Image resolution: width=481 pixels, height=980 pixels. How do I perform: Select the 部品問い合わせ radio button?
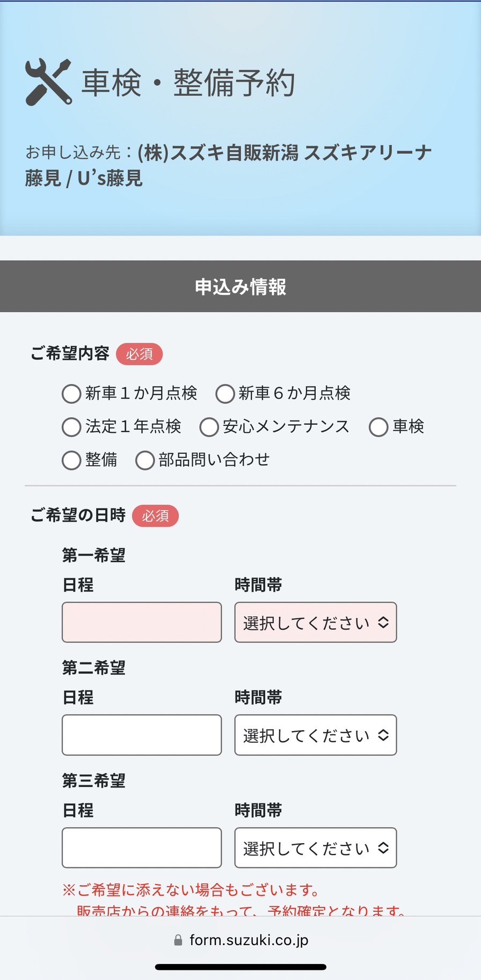coord(145,460)
